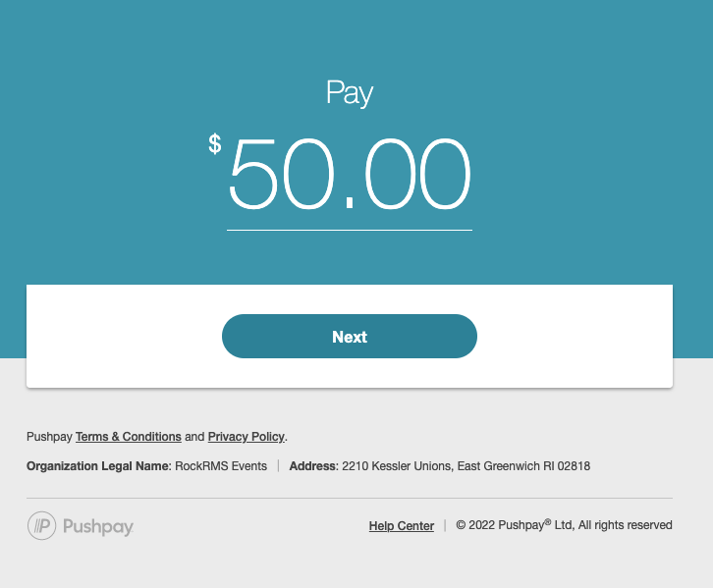Click the horizontal divider above the Pushpay logo
This screenshot has height=588, width=713.
pos(350,498)
